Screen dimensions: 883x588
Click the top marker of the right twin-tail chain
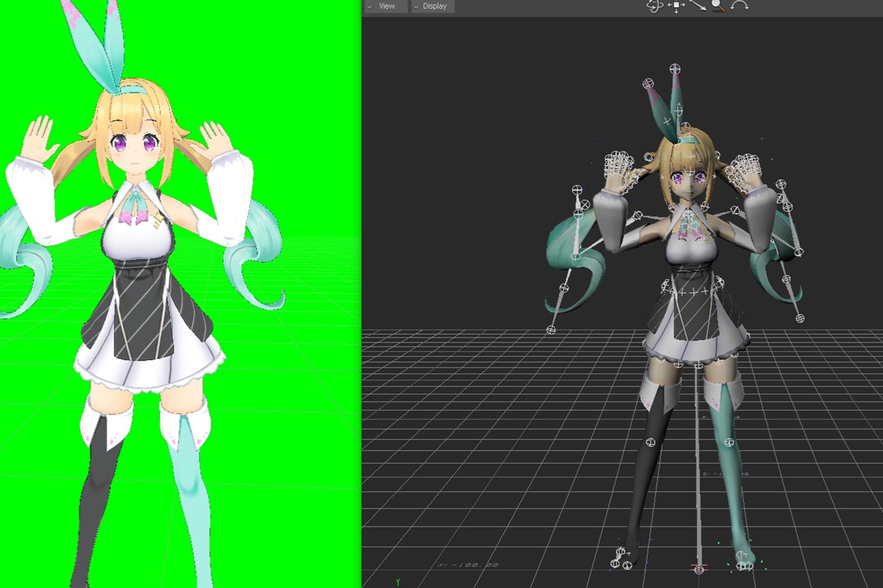point(781,184)
